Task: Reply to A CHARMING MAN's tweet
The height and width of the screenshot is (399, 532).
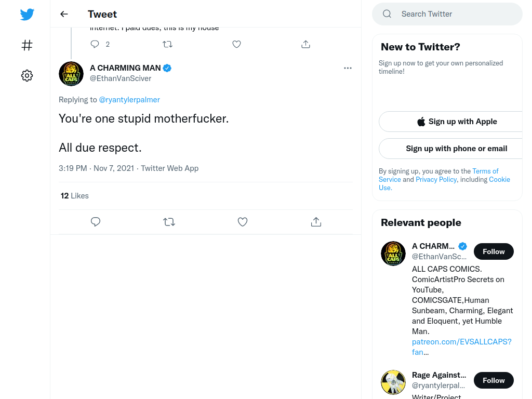Action: (96, 222)
